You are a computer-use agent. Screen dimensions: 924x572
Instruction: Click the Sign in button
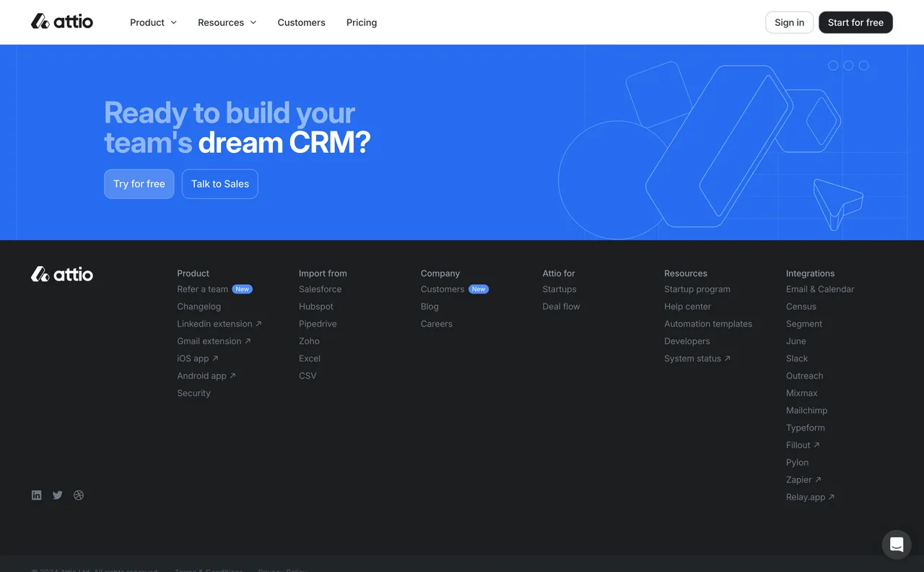tap(789, 22)
